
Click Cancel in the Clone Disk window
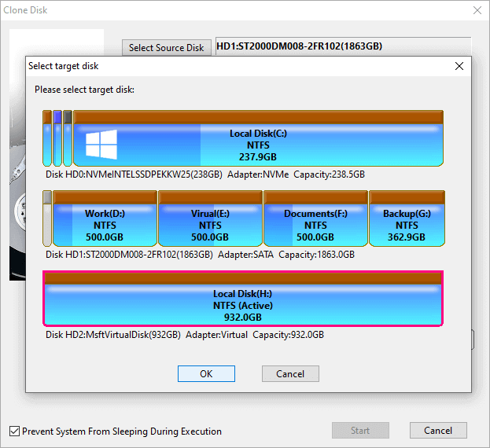point(438,431)
